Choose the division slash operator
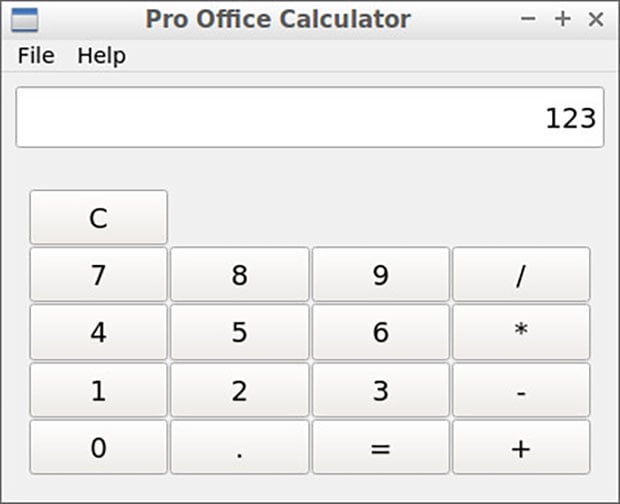Image resolution: width=620 pixels, height=504 pixels. [521, 274]
